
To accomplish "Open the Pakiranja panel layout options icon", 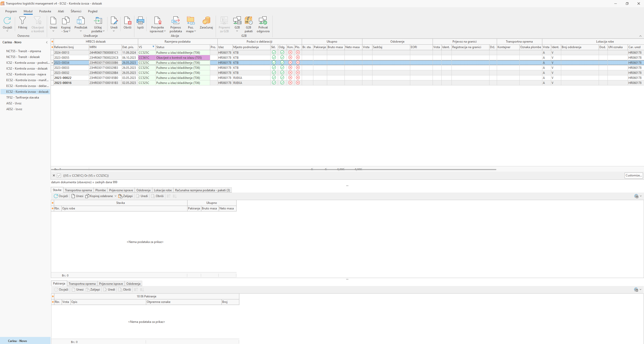I will point(636,290).
